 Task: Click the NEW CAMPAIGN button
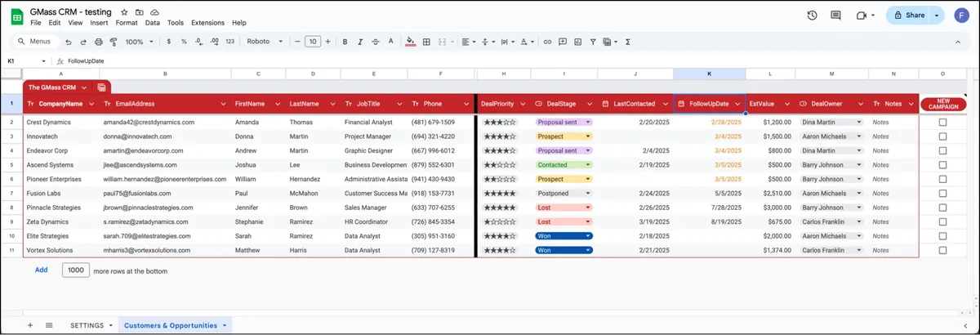pos(942,104)
